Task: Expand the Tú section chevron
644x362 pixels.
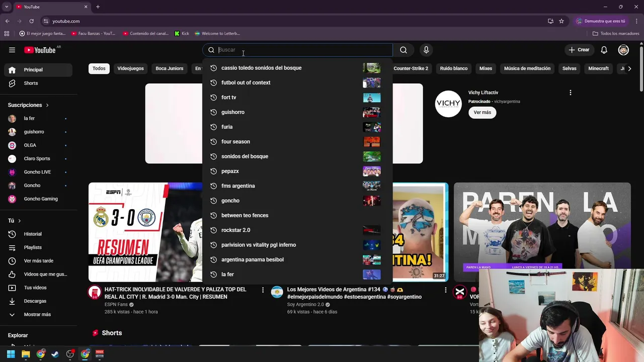Action: tap(20, 221)
